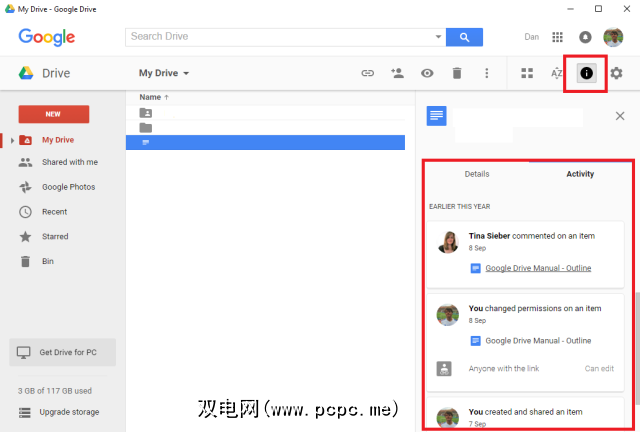This screenshot has height=432, width=640.
Task: Switch to the Activity tab
Action: [580, 174]
